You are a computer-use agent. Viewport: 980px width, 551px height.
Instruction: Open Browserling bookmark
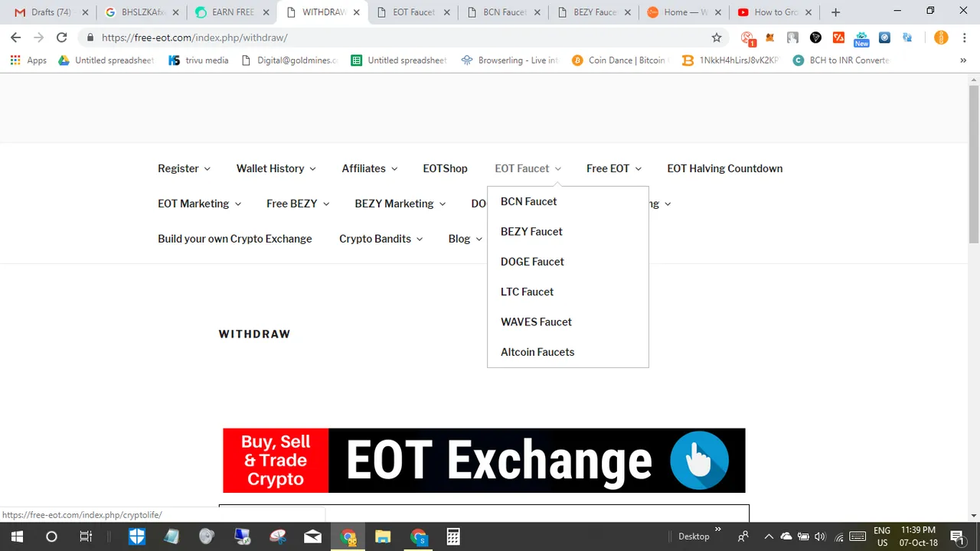(x=510, y=60)
